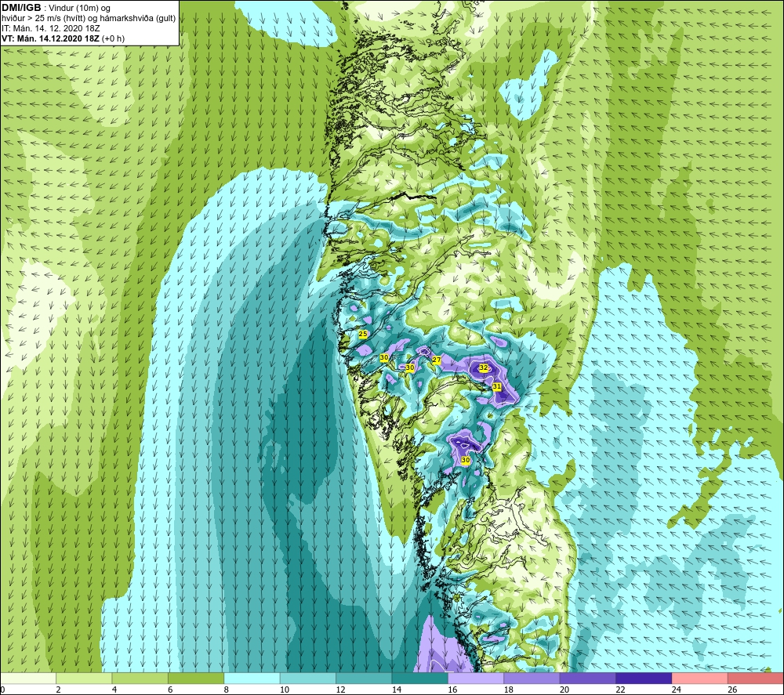This screenshot has height=695, width=784.
Task: Select the 14–16 m/s dark teal swatch
Action: [420, 678]
